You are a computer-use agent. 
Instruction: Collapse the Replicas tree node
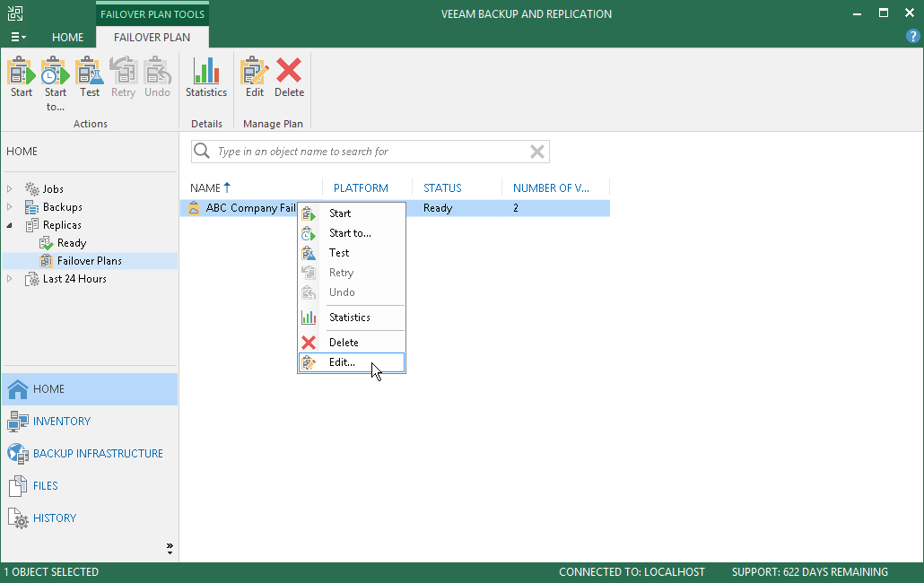click(x=10, y=225)
